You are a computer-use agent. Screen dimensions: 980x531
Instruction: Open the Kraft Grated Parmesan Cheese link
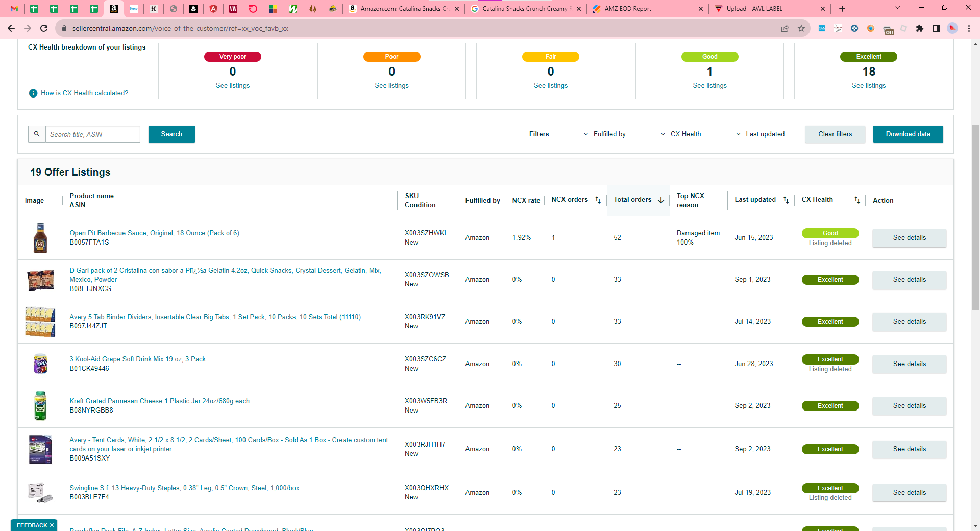pyautogui.click(x=159, y=401)
